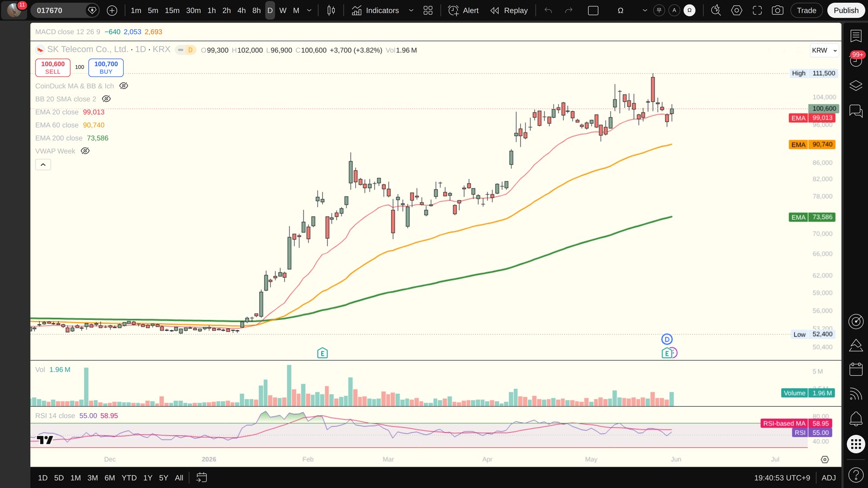This screenshot has height=488, width=868.
Task: Take a chart snapshot with the camera icon
Action: tap(777, 10)
